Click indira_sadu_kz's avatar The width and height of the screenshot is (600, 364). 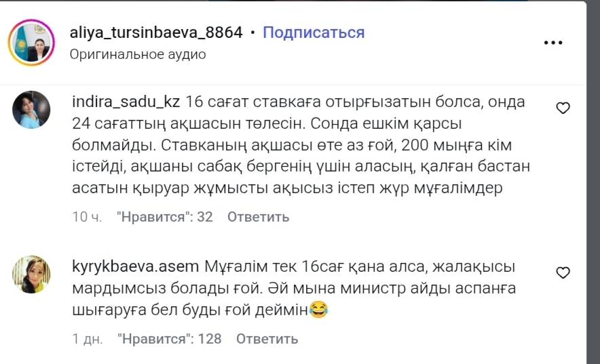click(x=31, y=109)
